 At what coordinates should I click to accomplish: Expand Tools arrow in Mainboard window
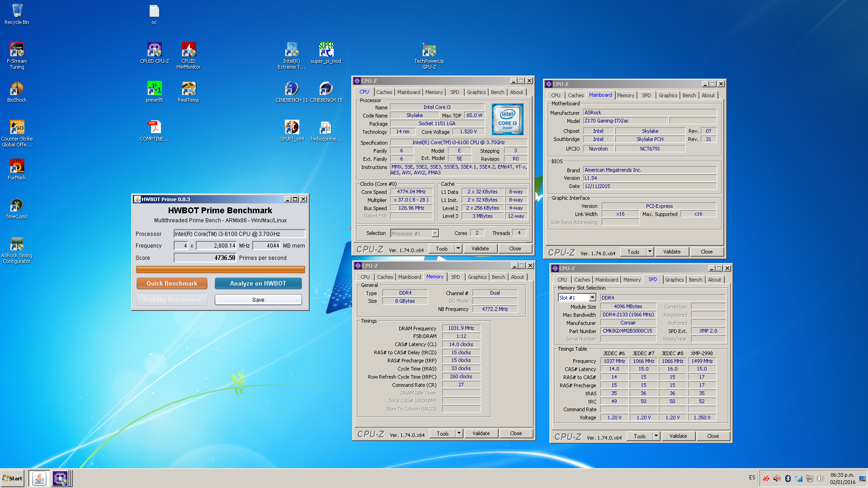650,252
